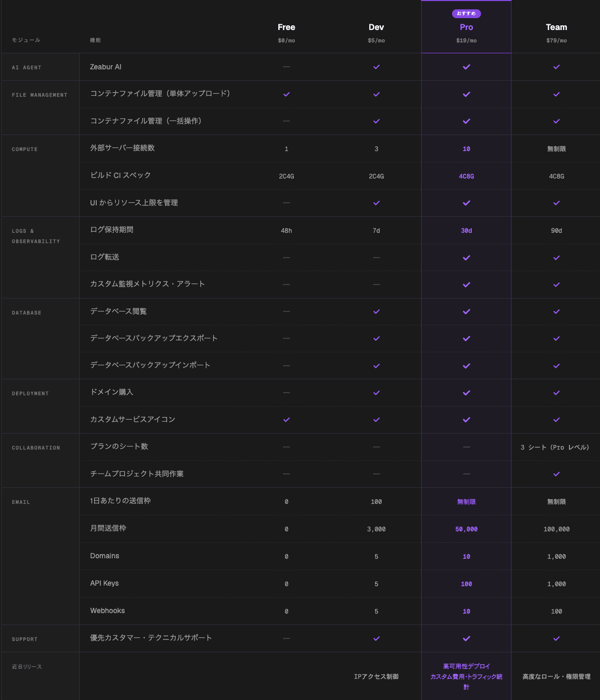Viewport: 600px width, 700px height.
Task: Click the Dev checkmark for UI からリソース上限を管理
Action: 376,203
